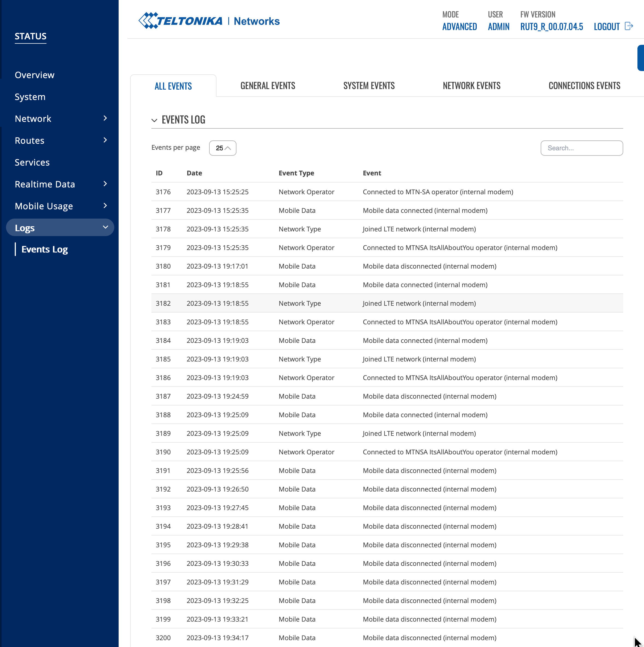Open the Routes sidebar menu

point(30,140)
